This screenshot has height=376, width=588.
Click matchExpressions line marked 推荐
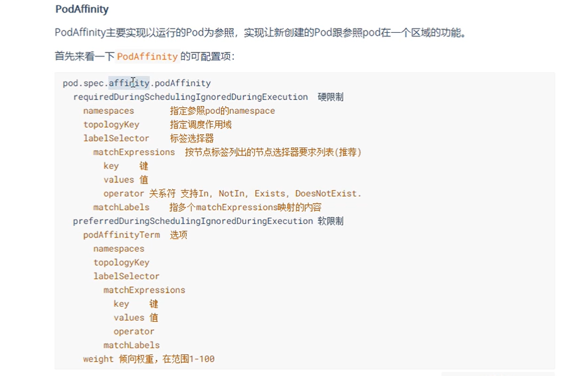[134, 152]
